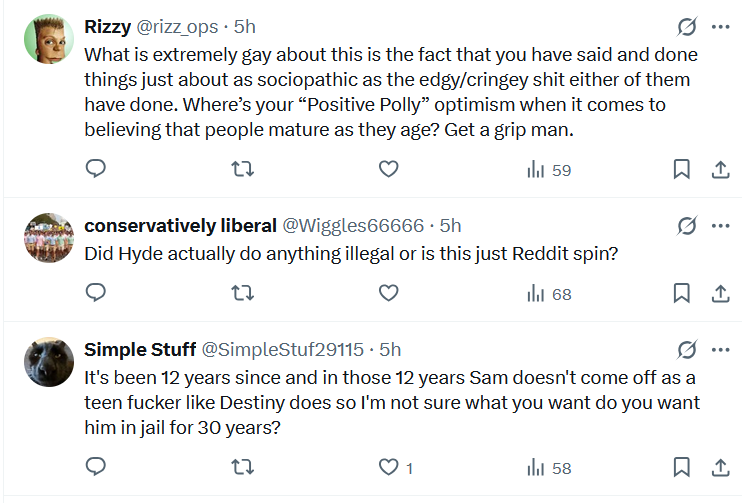Bookmark Simple Stuff's post
The height and width of the screenshot is (503, 742).
682,467
